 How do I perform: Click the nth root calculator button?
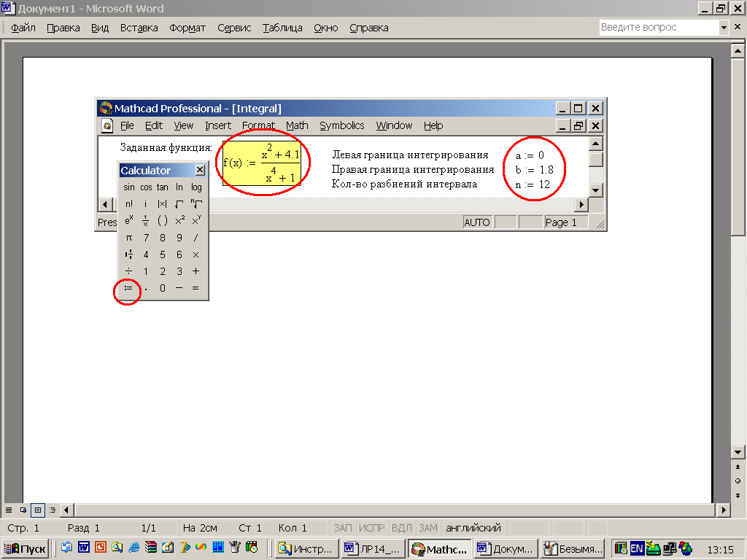(196, 204)
